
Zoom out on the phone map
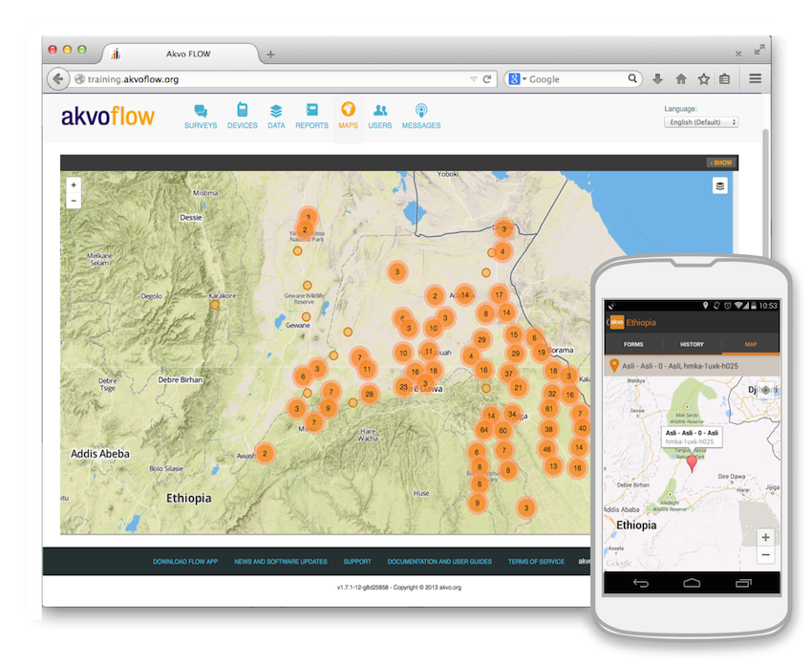(765, 555)
